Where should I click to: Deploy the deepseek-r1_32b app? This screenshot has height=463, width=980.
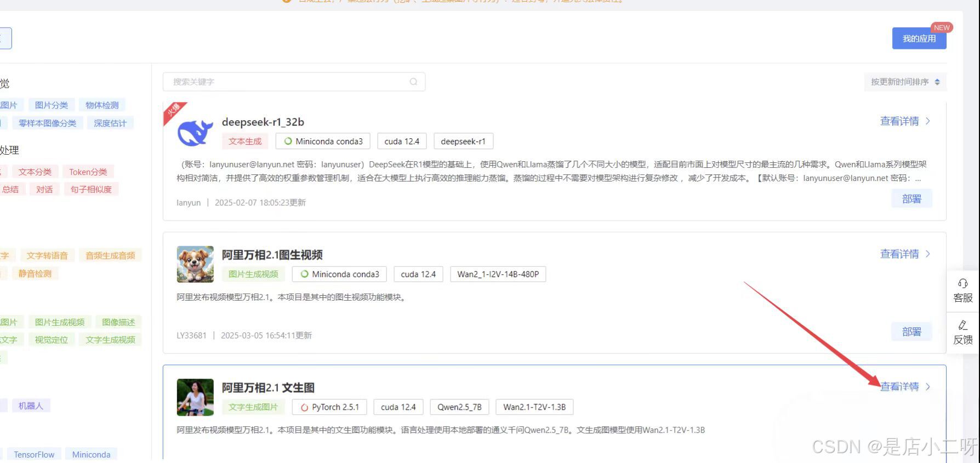coord(911,199)
